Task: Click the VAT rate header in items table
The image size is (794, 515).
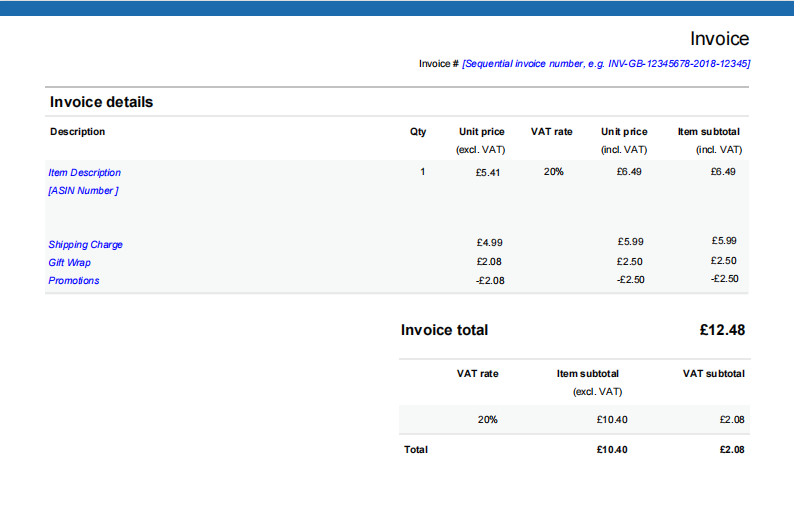Action: [551, 132]
